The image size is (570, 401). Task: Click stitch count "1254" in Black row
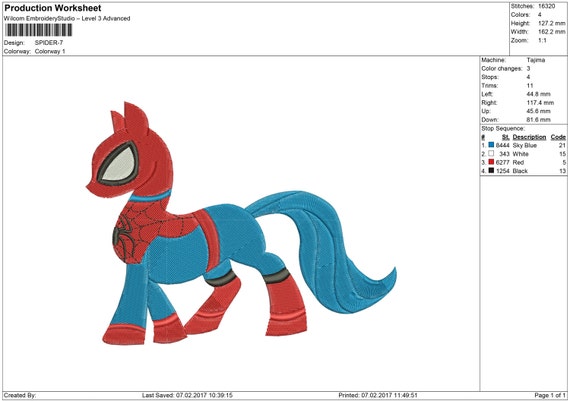pos(502,171)
